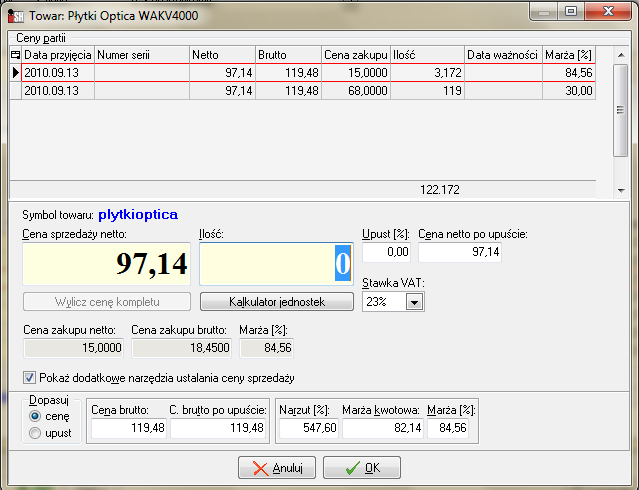
Task: Click the Marża kwotowa field showing 82,14
Action: pos(383,428)
